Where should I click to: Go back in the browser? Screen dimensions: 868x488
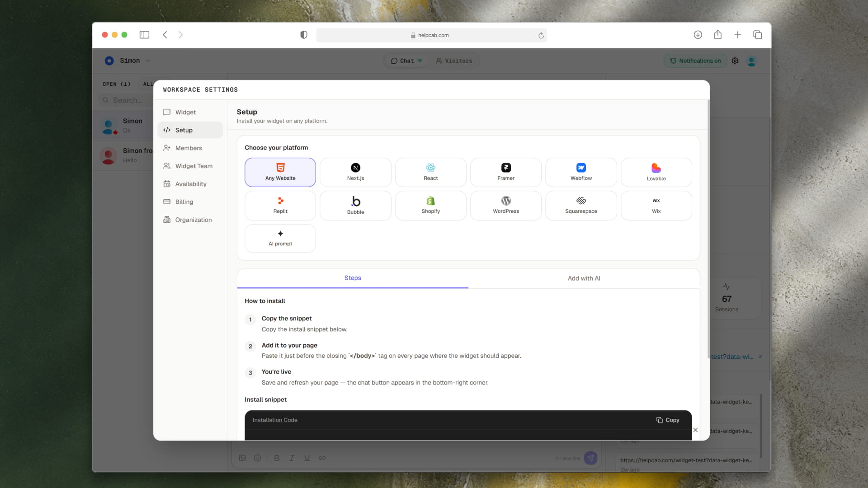(165, 35)
